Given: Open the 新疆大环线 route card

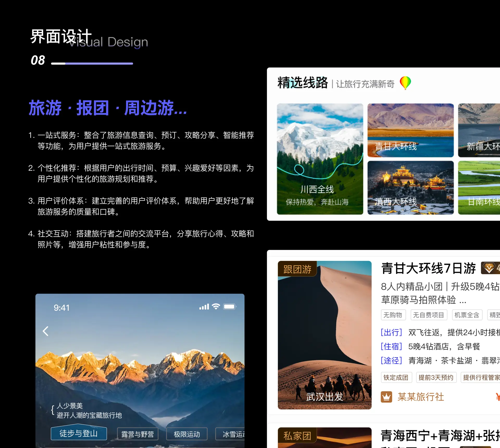Looking at the screenshot, I should [x=479, y=130].
